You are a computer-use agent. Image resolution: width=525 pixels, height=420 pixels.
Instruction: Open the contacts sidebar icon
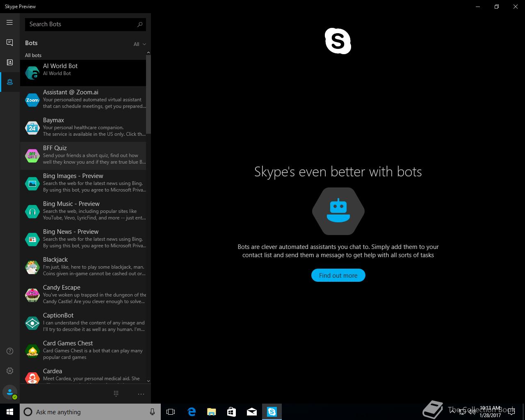click(x=9, y=62)
